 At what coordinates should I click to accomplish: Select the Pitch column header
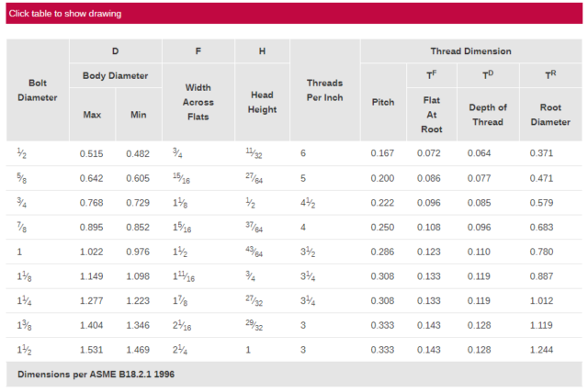383,102
